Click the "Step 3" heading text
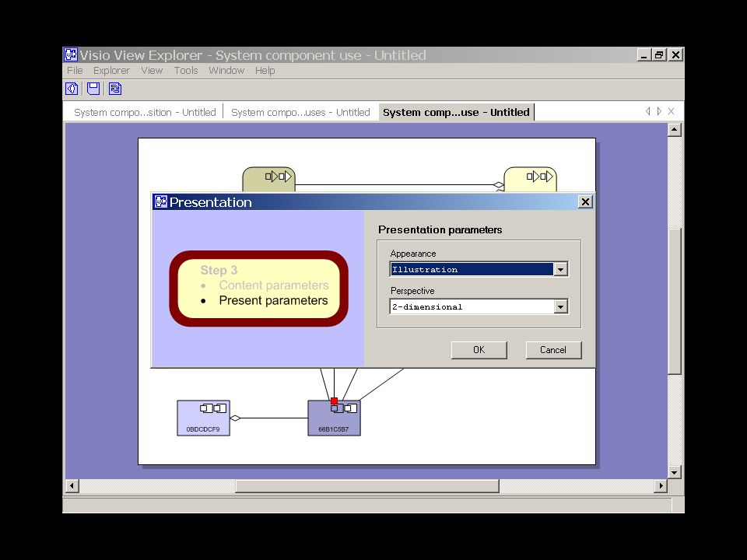The image size is (747, 560). click(x=219, y=270)
